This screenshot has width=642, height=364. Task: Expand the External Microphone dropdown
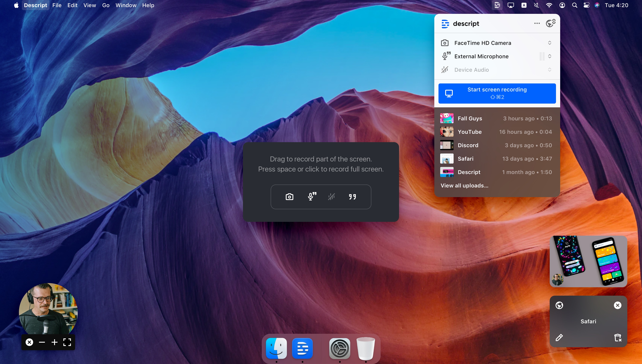(x=549, y=56)
